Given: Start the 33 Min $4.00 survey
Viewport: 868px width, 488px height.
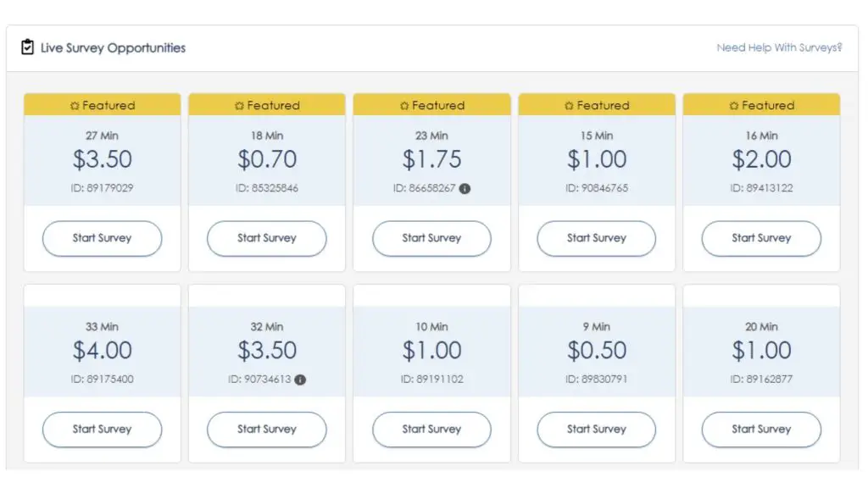Looking at the screenshot, I should (x=102, y=430).
